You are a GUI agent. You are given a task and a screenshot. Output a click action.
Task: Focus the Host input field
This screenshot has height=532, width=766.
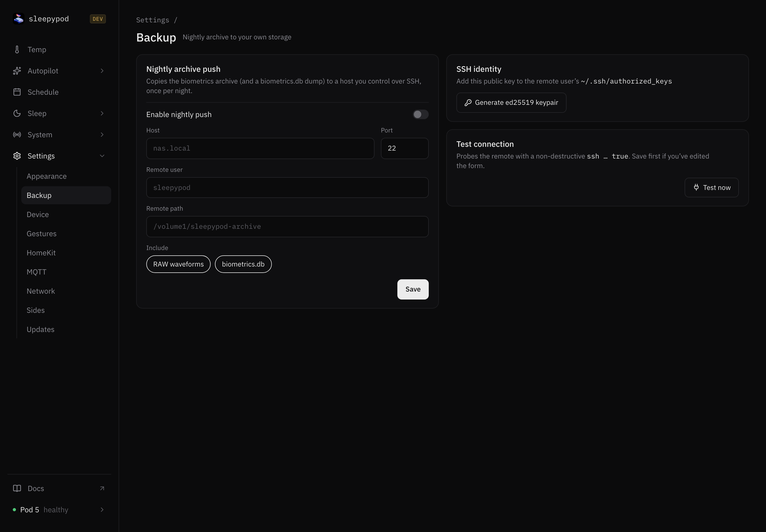[260, 148]
